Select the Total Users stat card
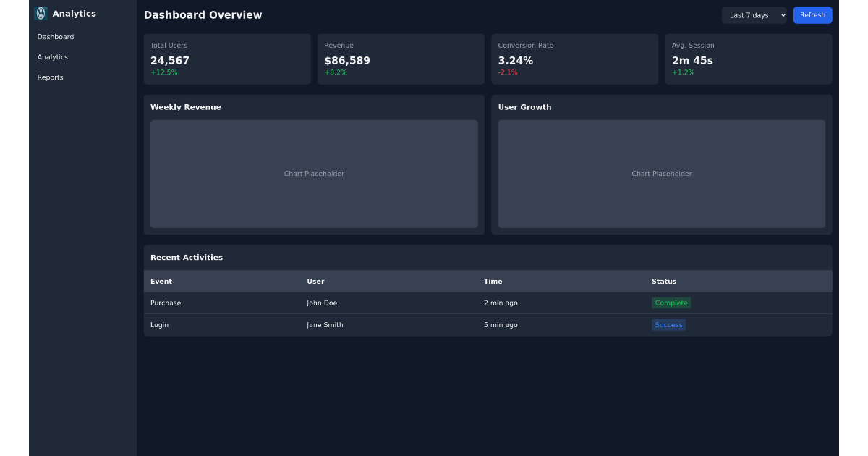The image size is (868, 456). (x=227, y=59)
